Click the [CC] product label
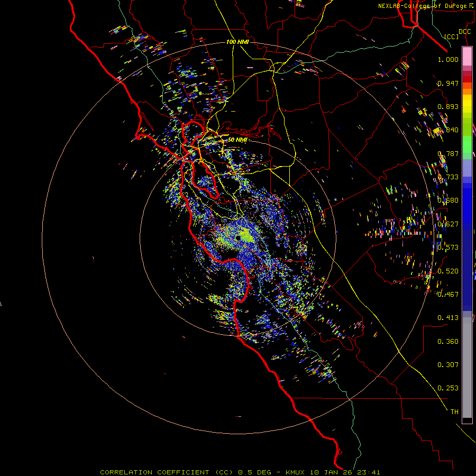476x476 pixels. [452, 36]
